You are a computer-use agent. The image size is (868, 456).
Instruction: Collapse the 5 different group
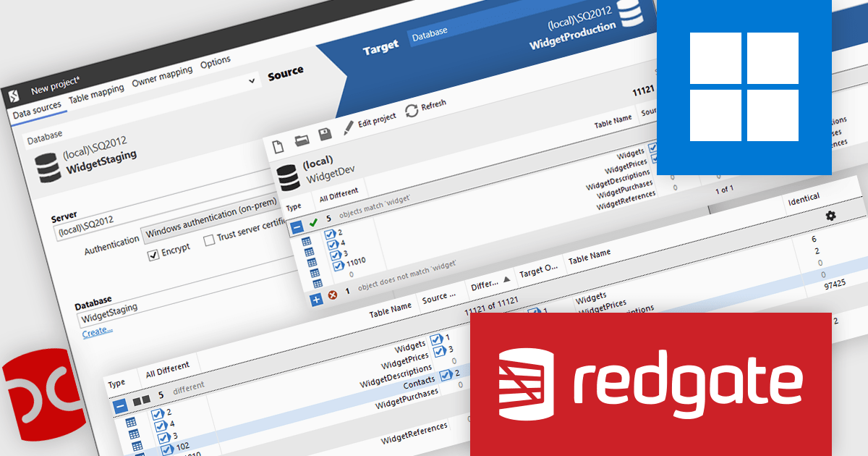[120, 405]
